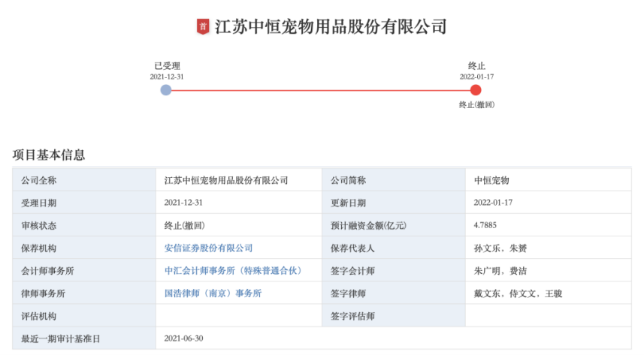The image size is (644, 355).
Task: Click the 会计师事务所 label cell
Action: [84, 270]
